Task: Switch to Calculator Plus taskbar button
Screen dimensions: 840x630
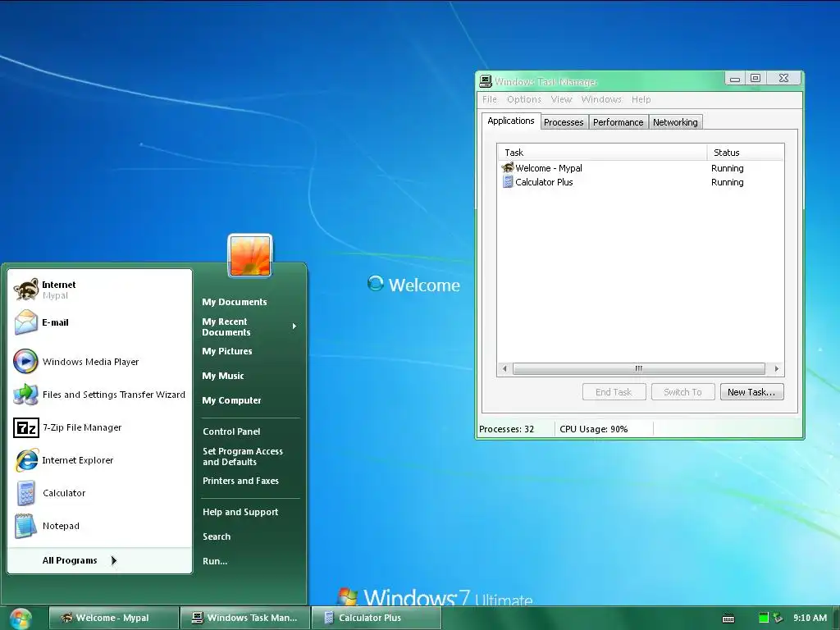Action: (376, 618)
